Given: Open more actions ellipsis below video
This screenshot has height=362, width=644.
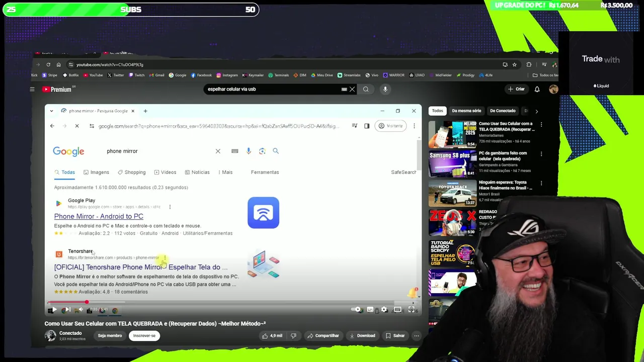Looking at the screenshot, I should 416,335.
